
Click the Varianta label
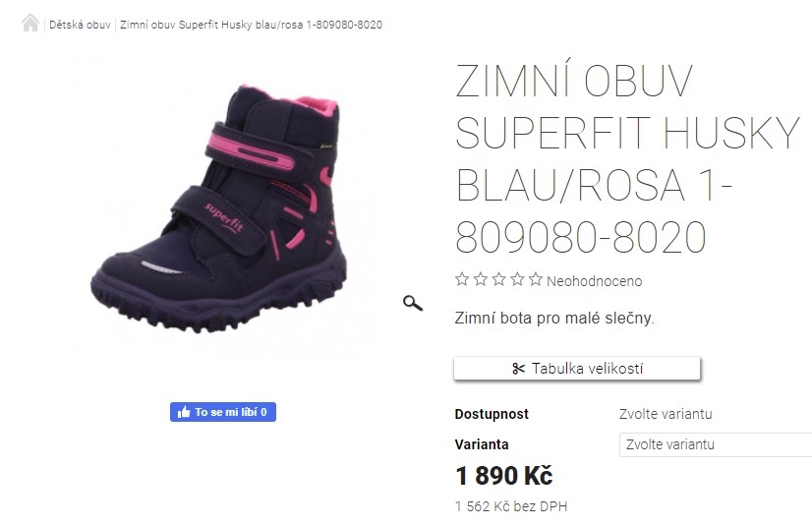tap(482, 444)
